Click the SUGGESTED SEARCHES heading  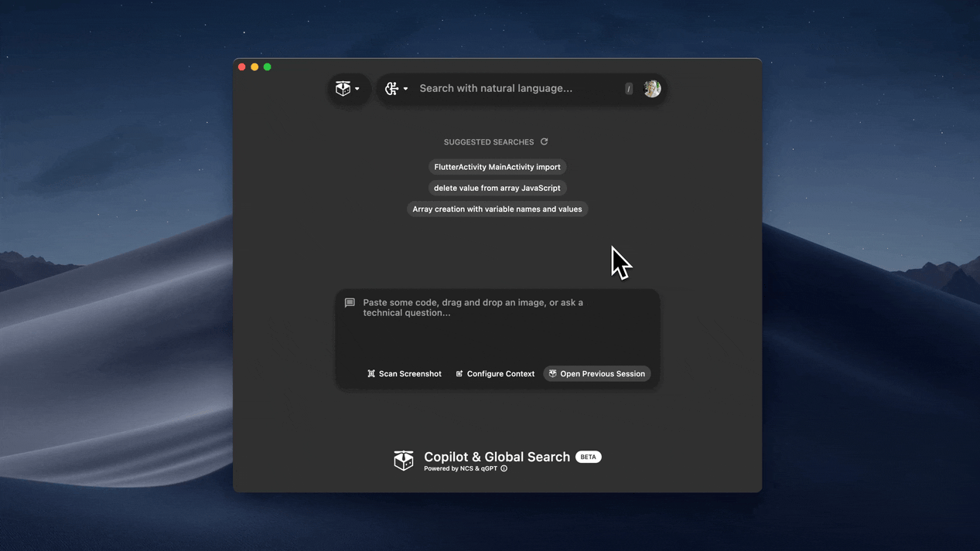(489, 142)
